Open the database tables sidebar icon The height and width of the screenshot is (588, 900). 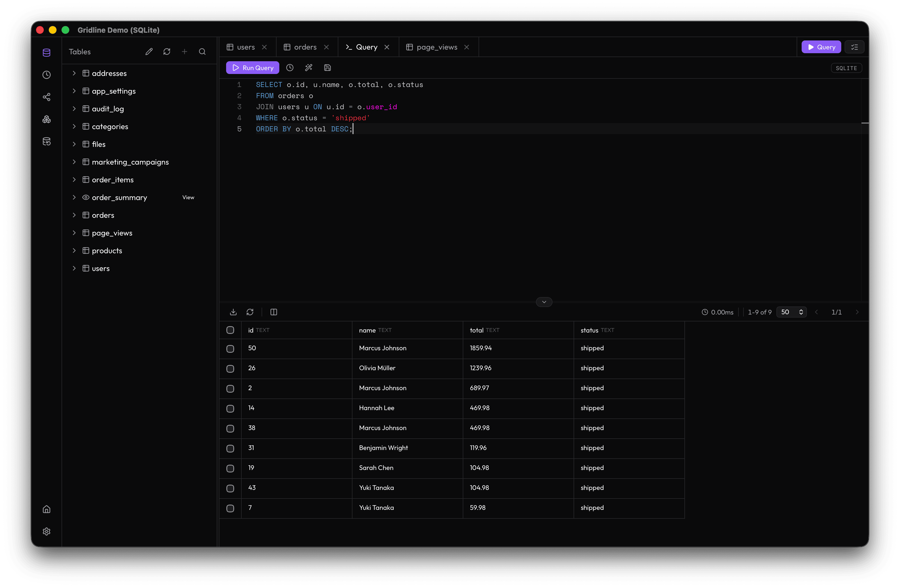47,53
